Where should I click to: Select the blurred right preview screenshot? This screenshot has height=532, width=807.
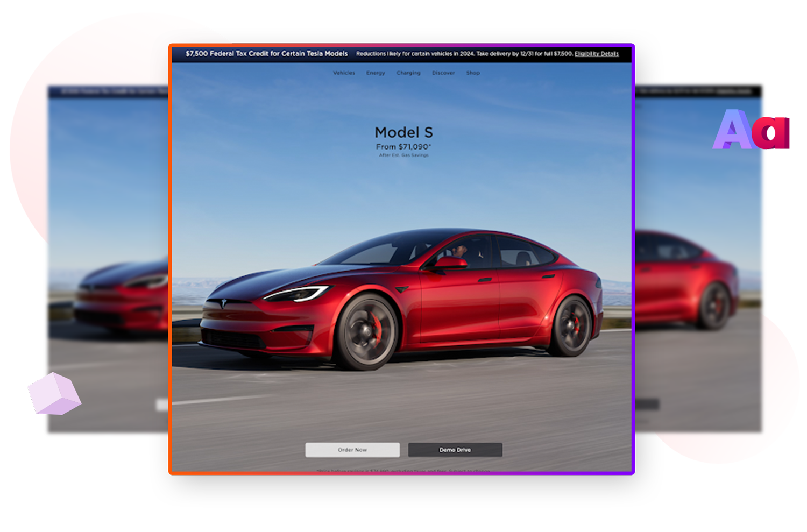pyautogui.click(x=699, y=258)
